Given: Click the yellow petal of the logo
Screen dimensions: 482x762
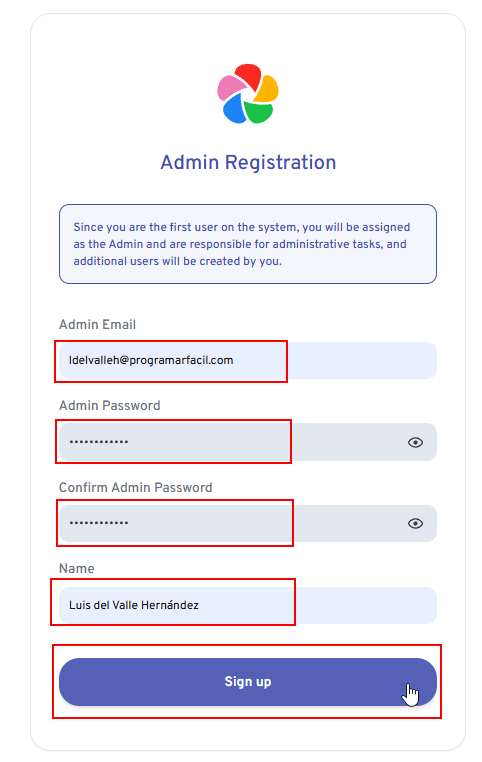Looking at the screenshot, I should (267, 88).
